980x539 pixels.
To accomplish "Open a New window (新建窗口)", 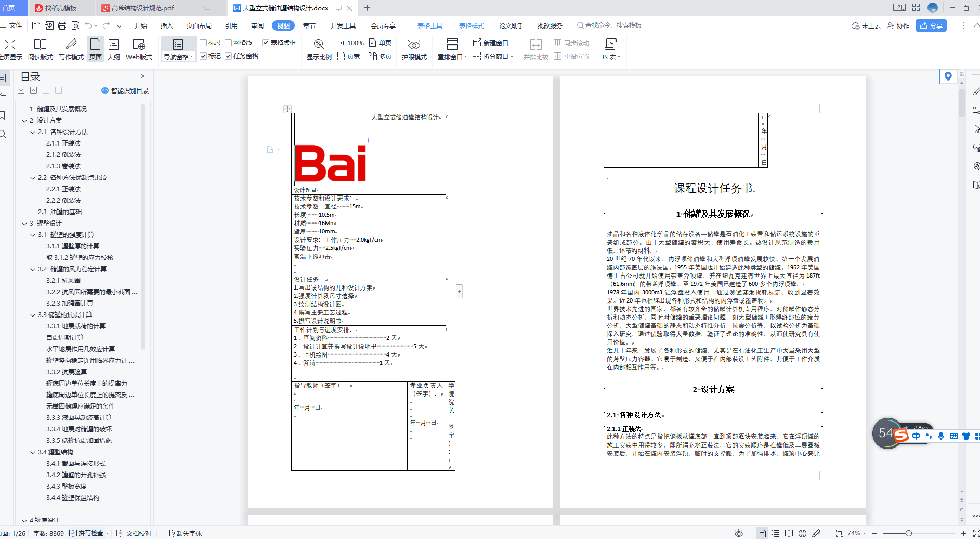I will pos(490,43).
